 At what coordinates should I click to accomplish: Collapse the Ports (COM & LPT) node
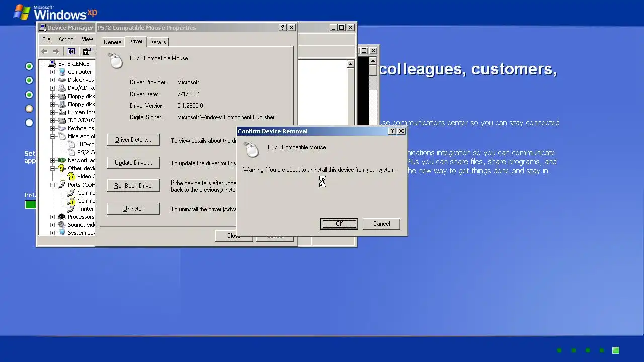(52, 185)
